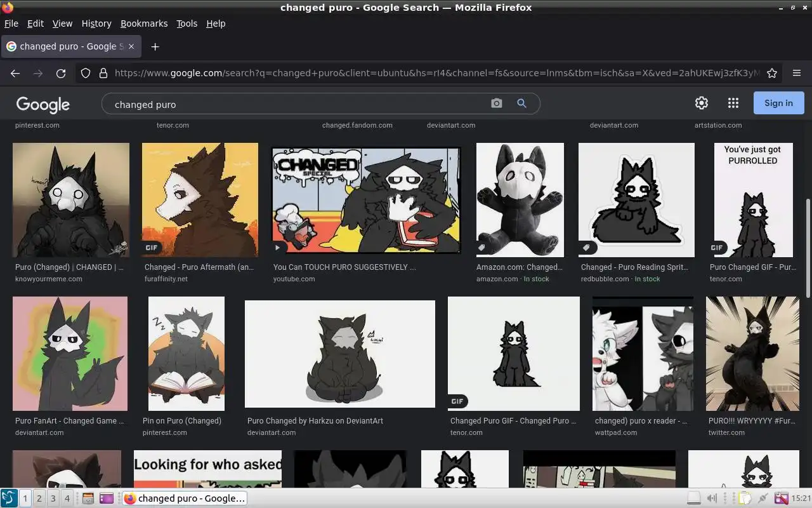Open a new tab with plus icon
Viewport: 812px width, 508px height.
pyautogui.click(x=155, y=46)
